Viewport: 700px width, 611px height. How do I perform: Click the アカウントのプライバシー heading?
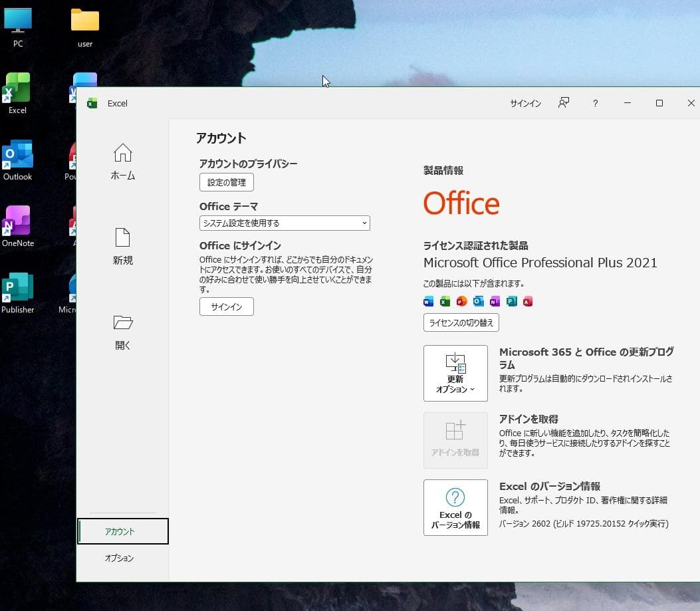(x=248, y=164)
